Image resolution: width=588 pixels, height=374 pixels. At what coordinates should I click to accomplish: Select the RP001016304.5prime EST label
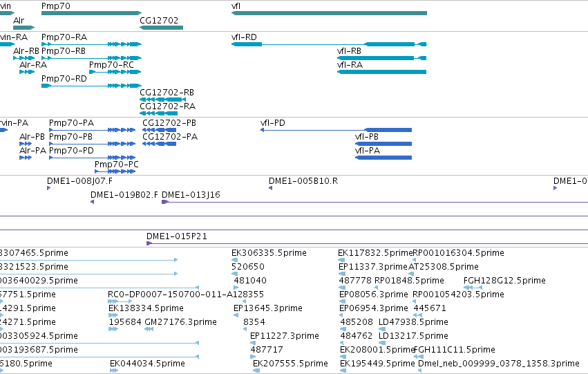[x=458, y=253]
